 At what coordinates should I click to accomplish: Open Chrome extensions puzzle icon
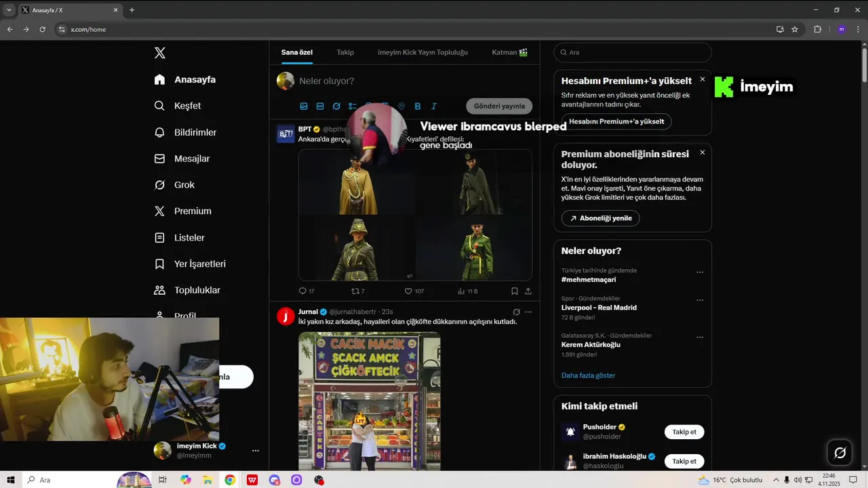(817, 29)
